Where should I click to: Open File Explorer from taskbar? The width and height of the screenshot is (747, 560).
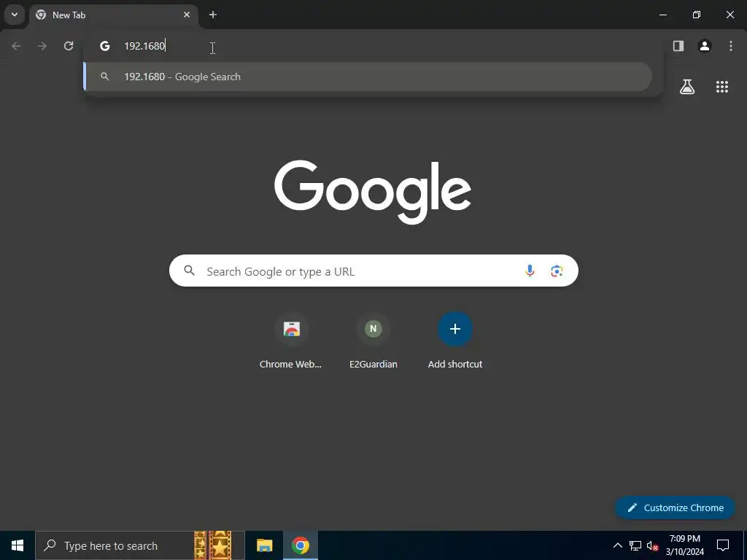click(x=264, y=545)
